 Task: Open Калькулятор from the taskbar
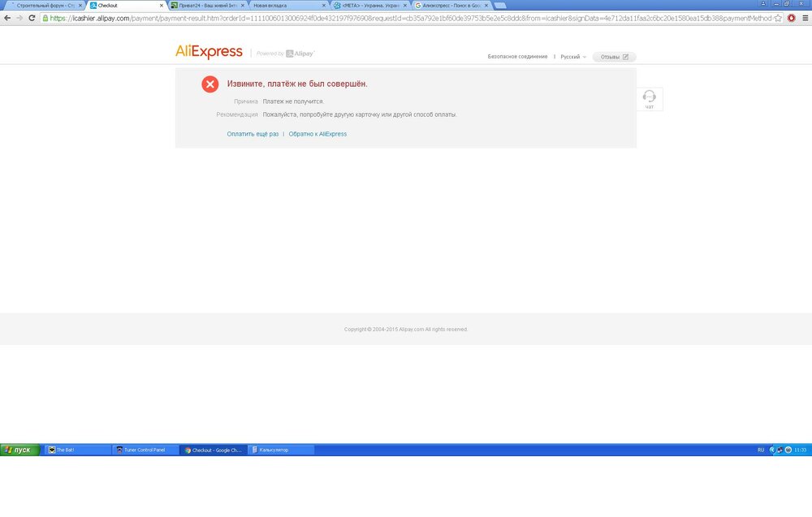281,450
